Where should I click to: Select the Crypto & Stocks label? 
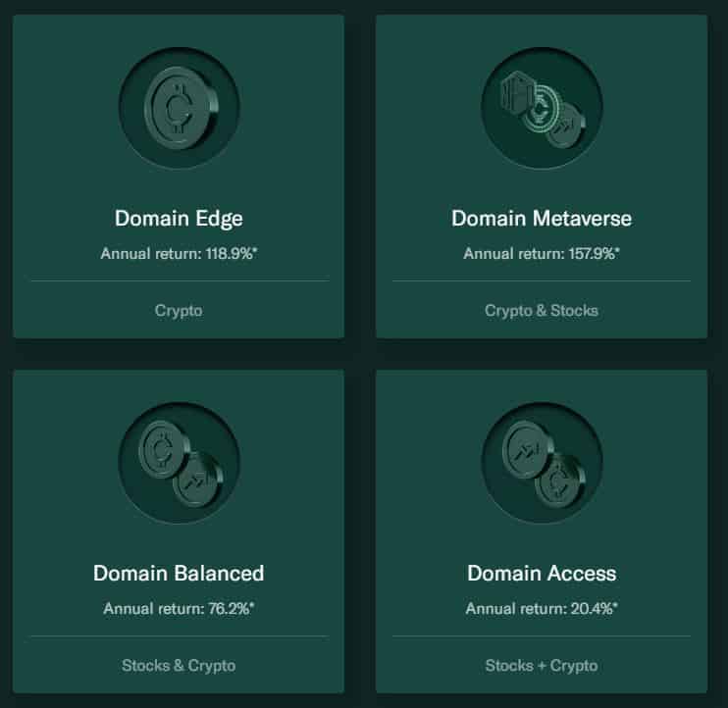(542, 311)
